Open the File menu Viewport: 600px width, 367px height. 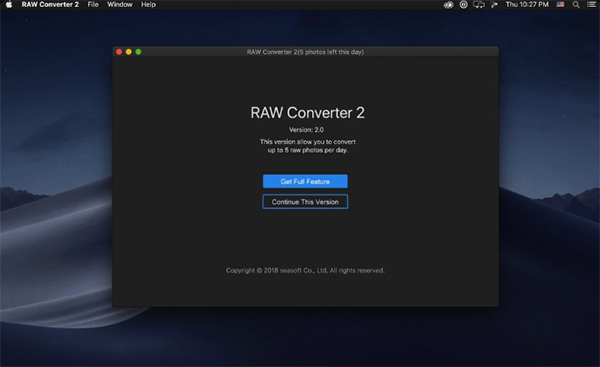click(x=93, y=5)
